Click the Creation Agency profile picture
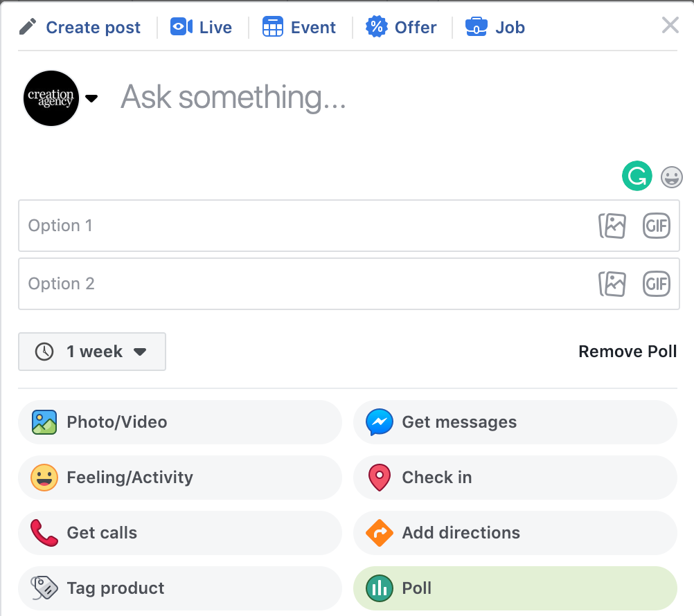 click(51, 98)
